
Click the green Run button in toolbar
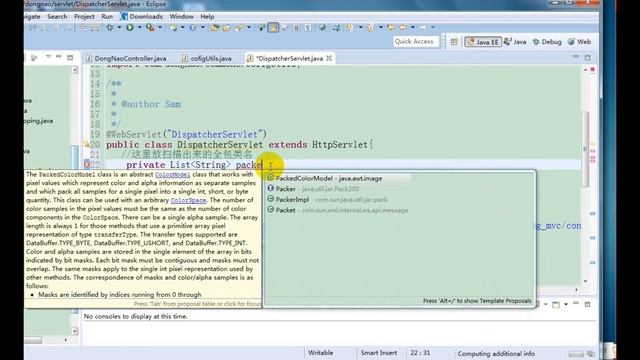[130, 27]
